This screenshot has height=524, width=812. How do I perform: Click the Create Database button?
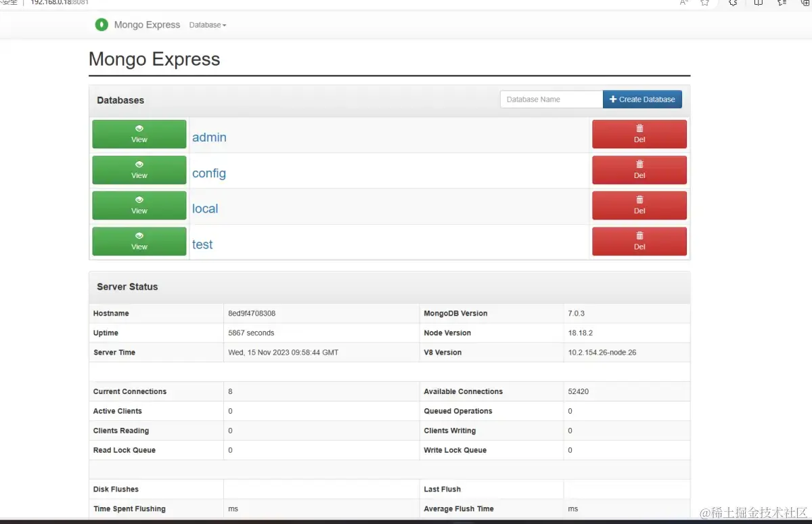point(641,99)
